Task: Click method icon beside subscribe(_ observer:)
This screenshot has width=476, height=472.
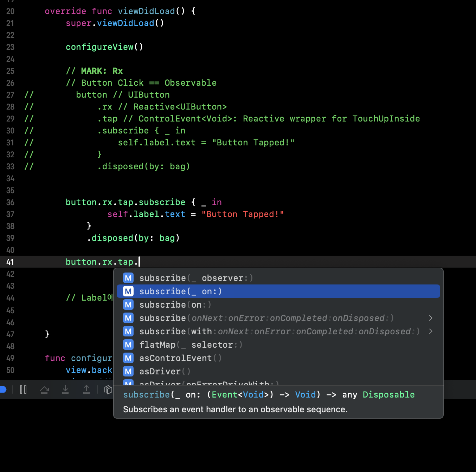Action: [128, 278]
